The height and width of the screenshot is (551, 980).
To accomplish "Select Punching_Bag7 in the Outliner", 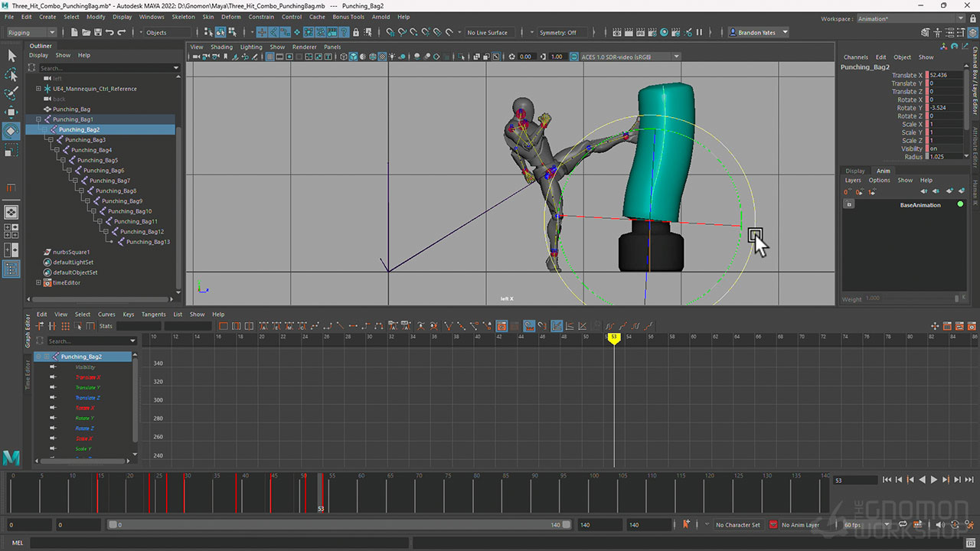I will point(109,181).
